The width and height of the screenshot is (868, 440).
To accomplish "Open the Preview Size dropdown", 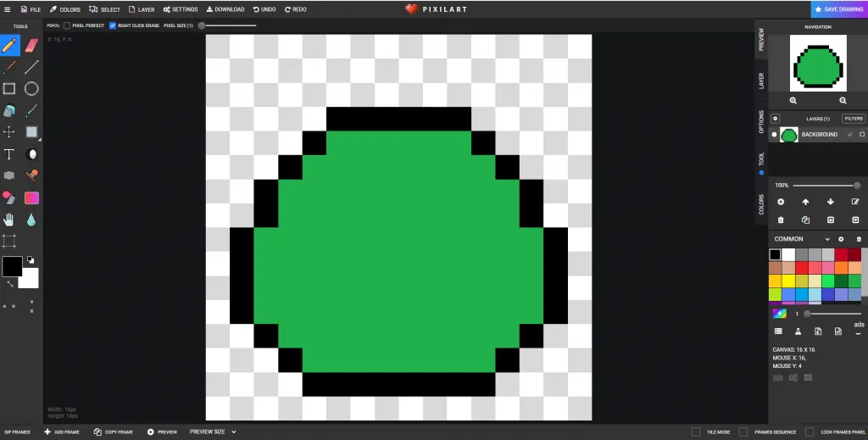I will [x=213, y=432].
